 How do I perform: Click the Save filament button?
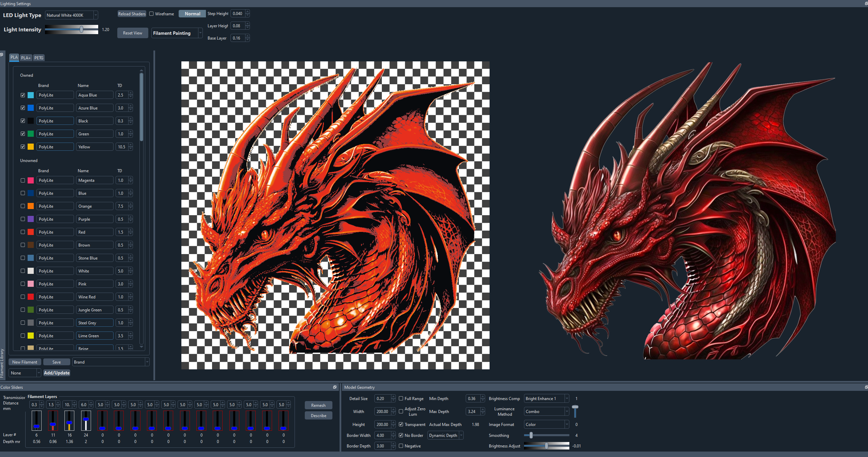pyautogui.click(x=57, y=362)
